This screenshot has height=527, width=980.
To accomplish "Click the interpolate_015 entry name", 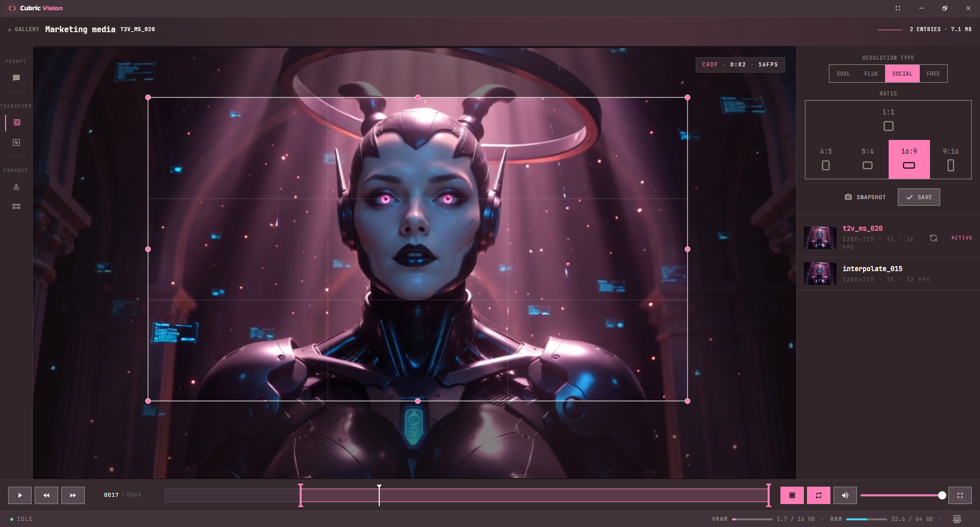I will [872, 269].
